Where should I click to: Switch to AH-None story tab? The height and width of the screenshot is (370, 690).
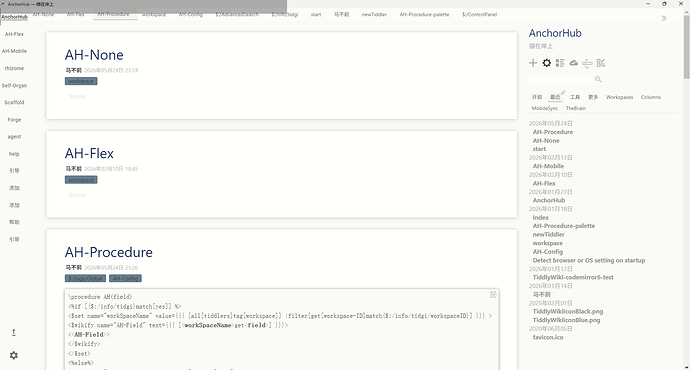(43, 14)
